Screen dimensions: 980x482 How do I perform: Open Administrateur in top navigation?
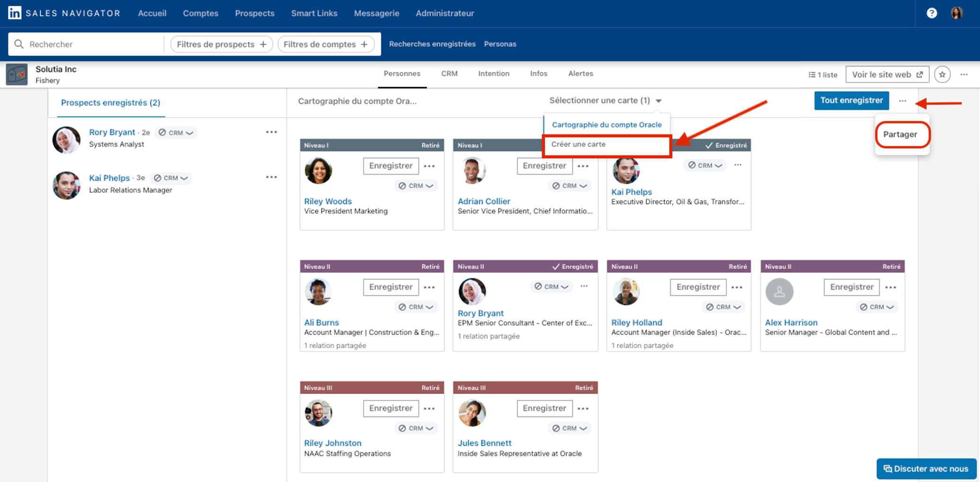click(x=445, y=13)
